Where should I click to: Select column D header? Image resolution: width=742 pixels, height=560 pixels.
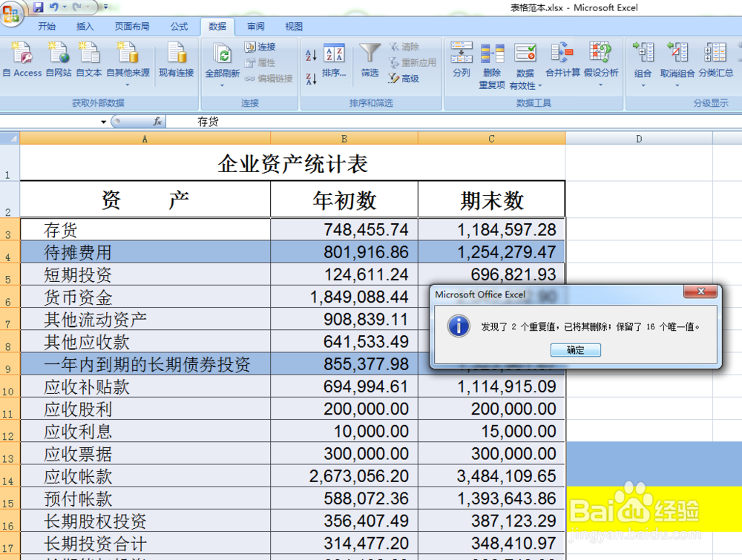tap(639, 139)
